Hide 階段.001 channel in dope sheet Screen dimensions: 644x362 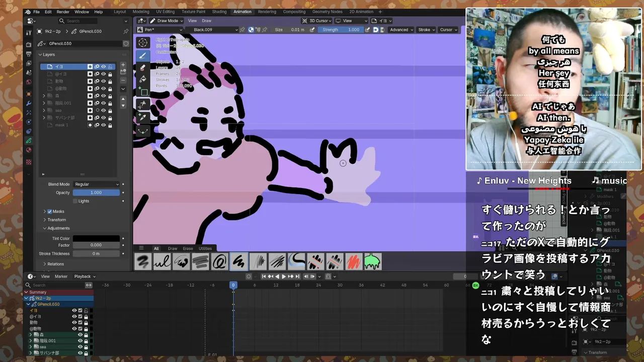coord(80,341)
